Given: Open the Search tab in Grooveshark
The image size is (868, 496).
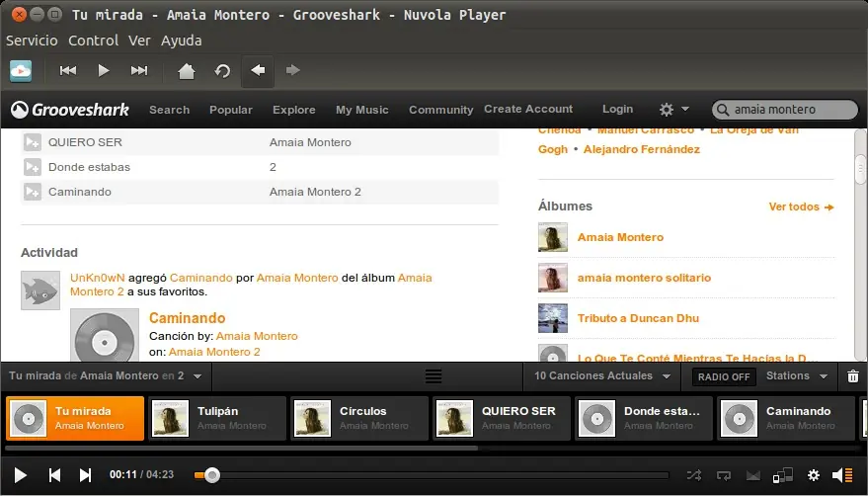Looking at the screenshot, I should pyautogui.click(x=170, y=110).
